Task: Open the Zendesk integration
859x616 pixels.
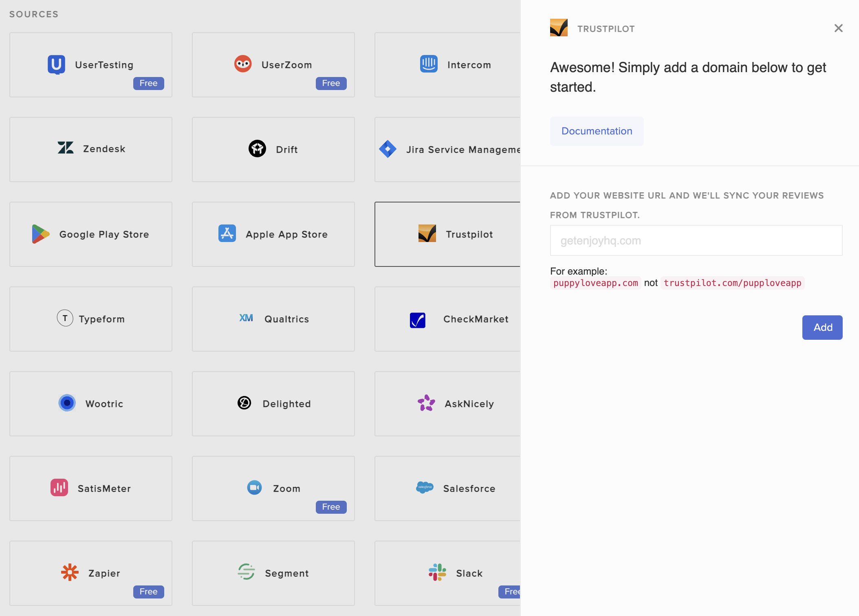Action: [90, 149]
